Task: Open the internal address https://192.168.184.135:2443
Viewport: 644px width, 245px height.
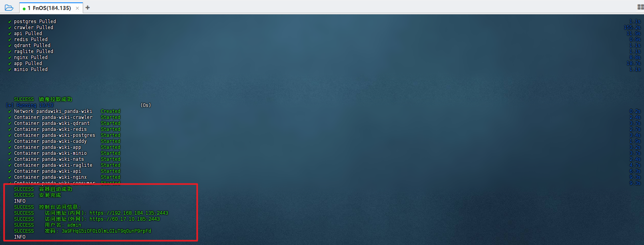Action: 129,213
